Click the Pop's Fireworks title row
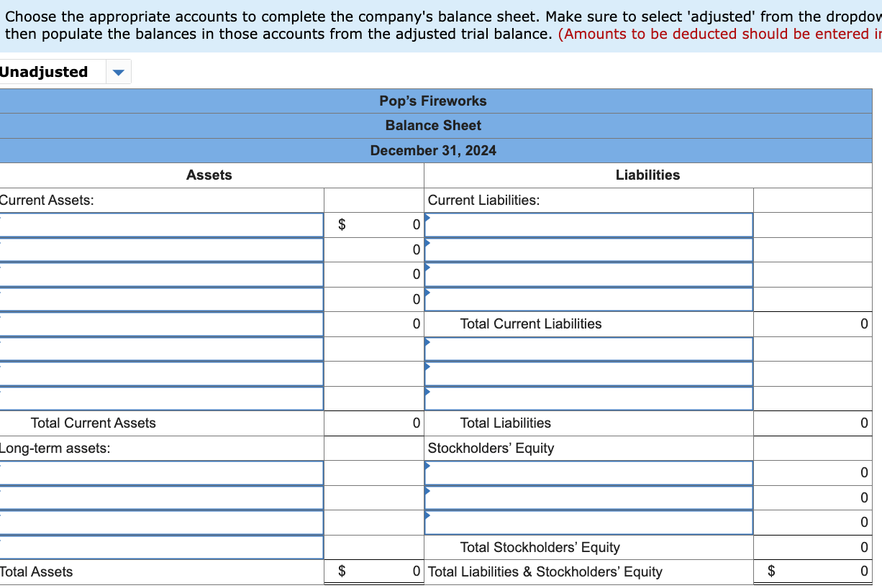Image resolution: width=882 pixels, height=588 pixels. coord(433,101)
